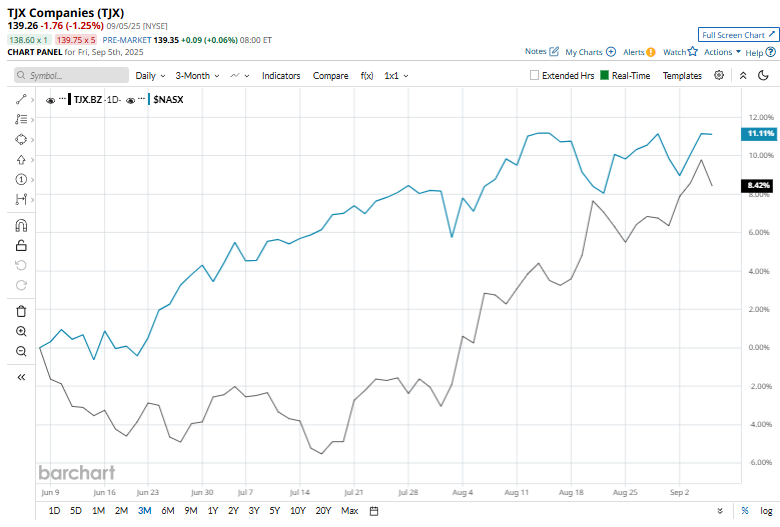Select the measure range tool
Viewport: 780px width, 527px height.
click(21, 200)
